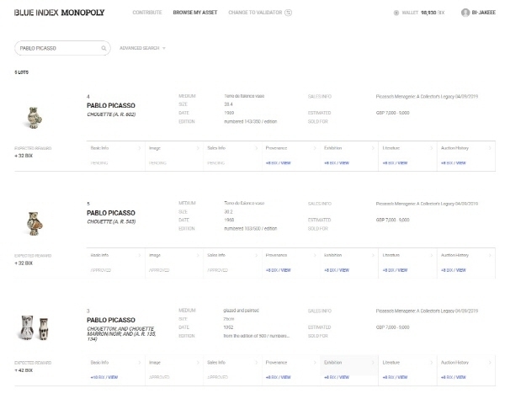Click Exhibition +8 BIX / VIEW, lot 5

(x=337, y=270)
